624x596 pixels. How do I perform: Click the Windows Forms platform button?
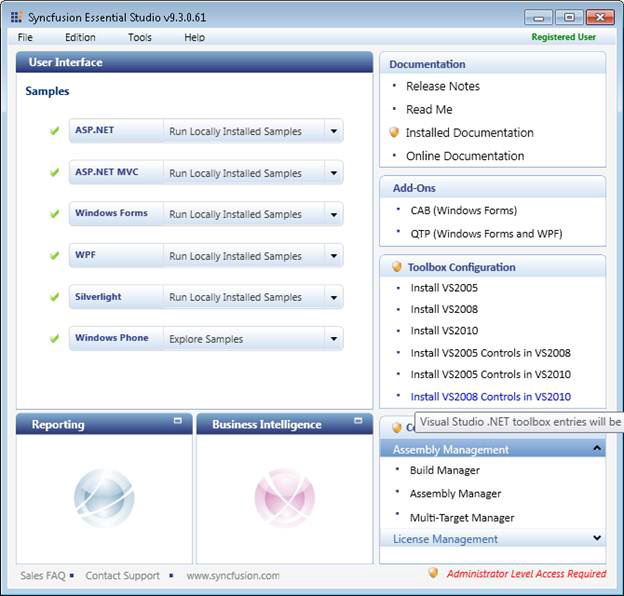coord(116,214)
